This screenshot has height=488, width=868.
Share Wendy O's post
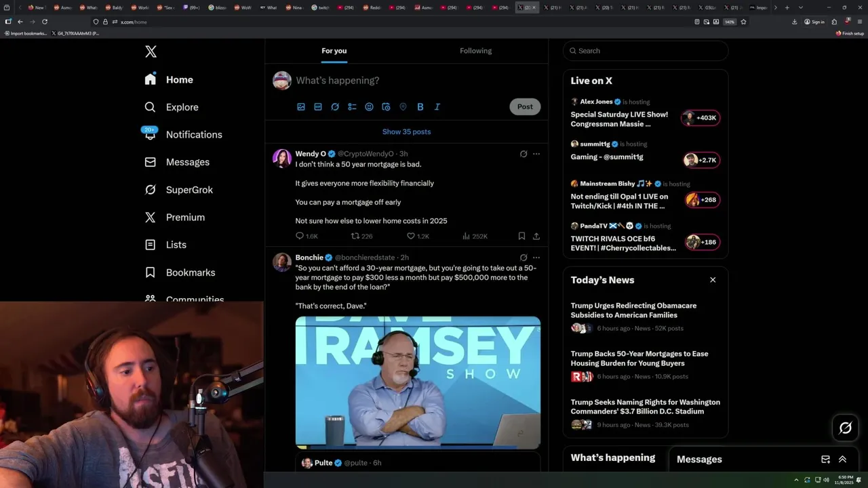[x=536, y=236]
